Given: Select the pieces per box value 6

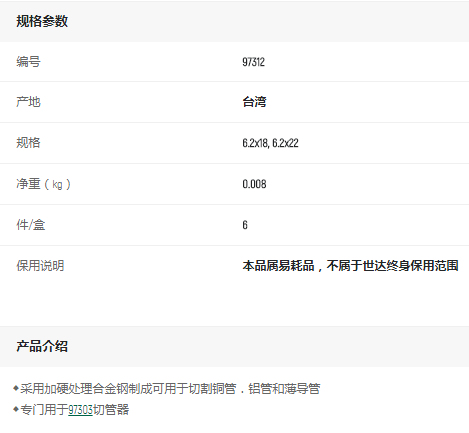Looking at the screenshot, I should pos(245,225).
